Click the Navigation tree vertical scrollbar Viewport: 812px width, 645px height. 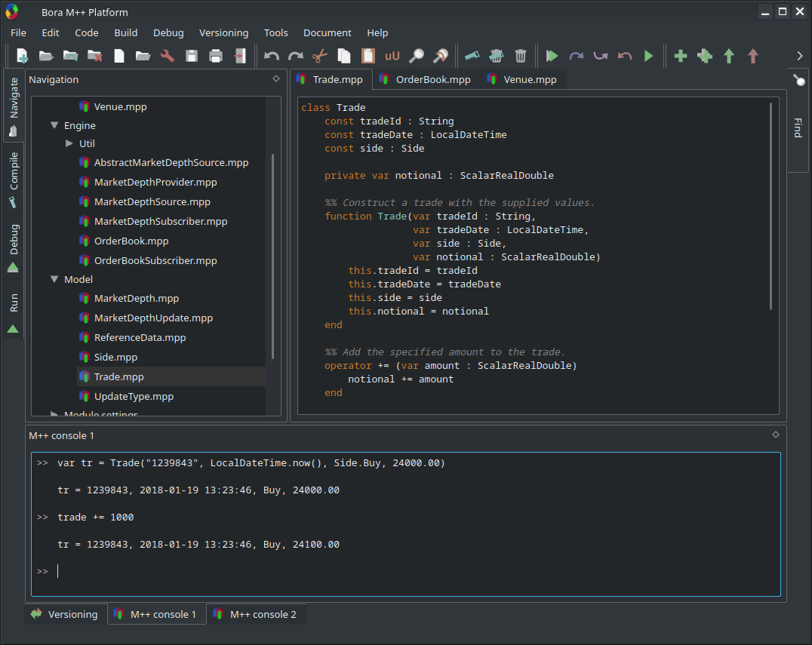point(273,256)
